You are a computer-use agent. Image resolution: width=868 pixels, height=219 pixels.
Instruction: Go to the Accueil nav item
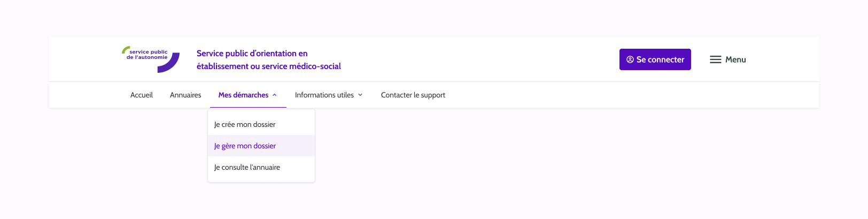pyautogui.click(x=142, y=95)
